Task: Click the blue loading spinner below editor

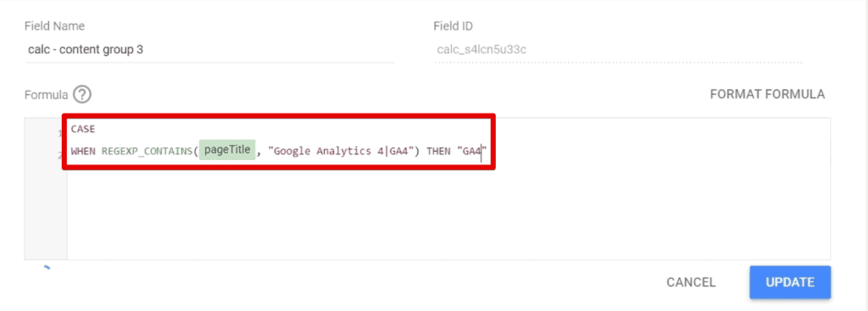Action: point(47,267)
